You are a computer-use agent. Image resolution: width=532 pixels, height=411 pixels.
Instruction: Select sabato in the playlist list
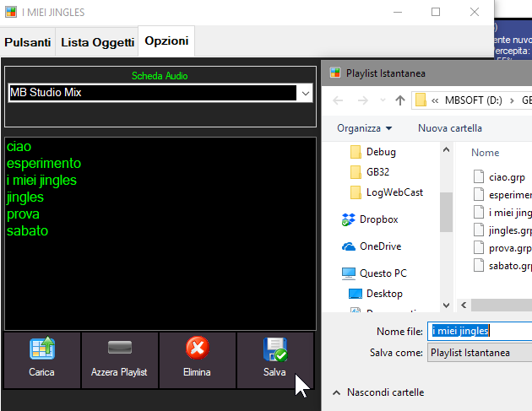pyautogui.click(x=28, y=231)
